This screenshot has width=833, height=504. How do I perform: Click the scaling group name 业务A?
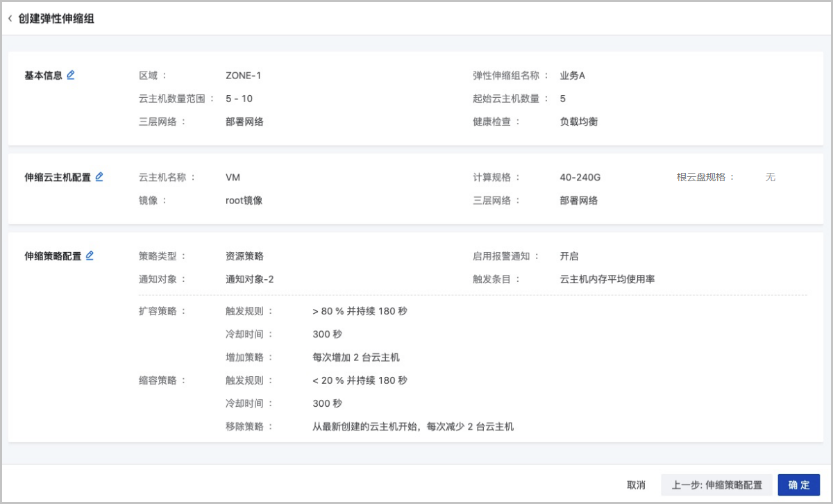[x=573, y=76]
